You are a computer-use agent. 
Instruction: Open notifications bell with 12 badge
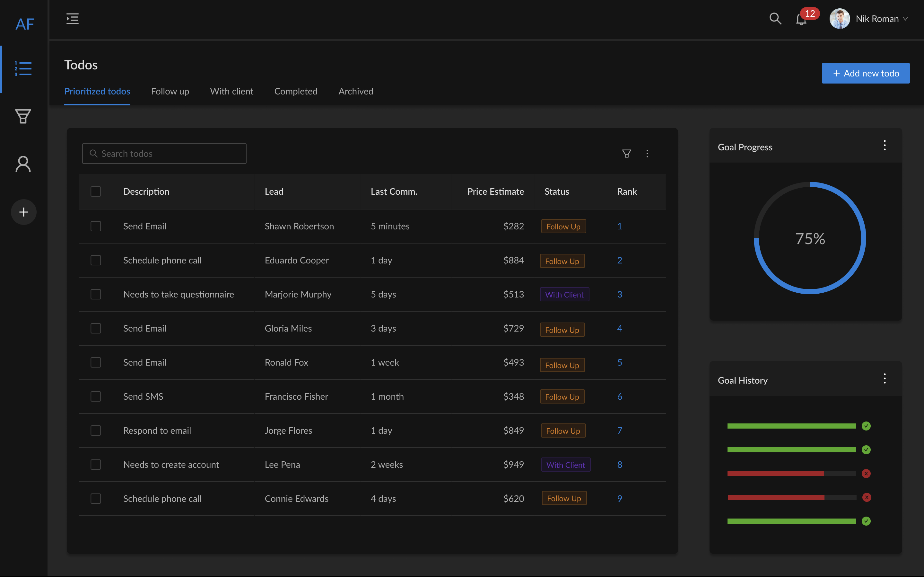(x=801, y=19)
